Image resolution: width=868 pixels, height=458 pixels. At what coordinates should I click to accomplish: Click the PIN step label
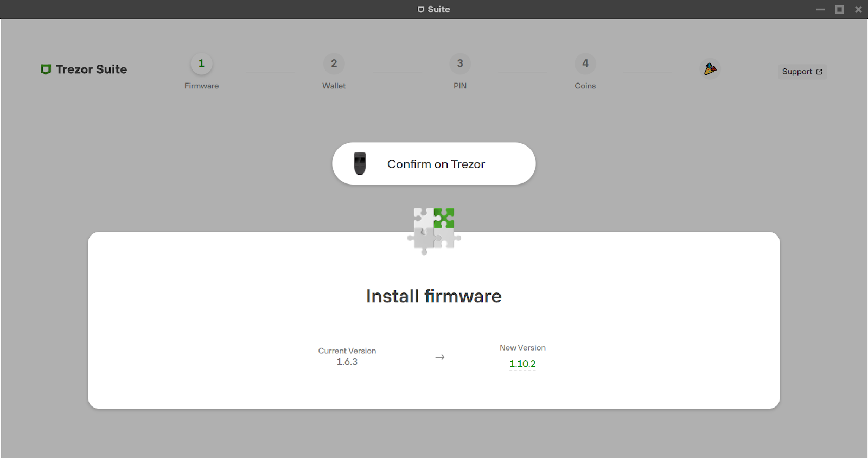[x=460, y=86]
